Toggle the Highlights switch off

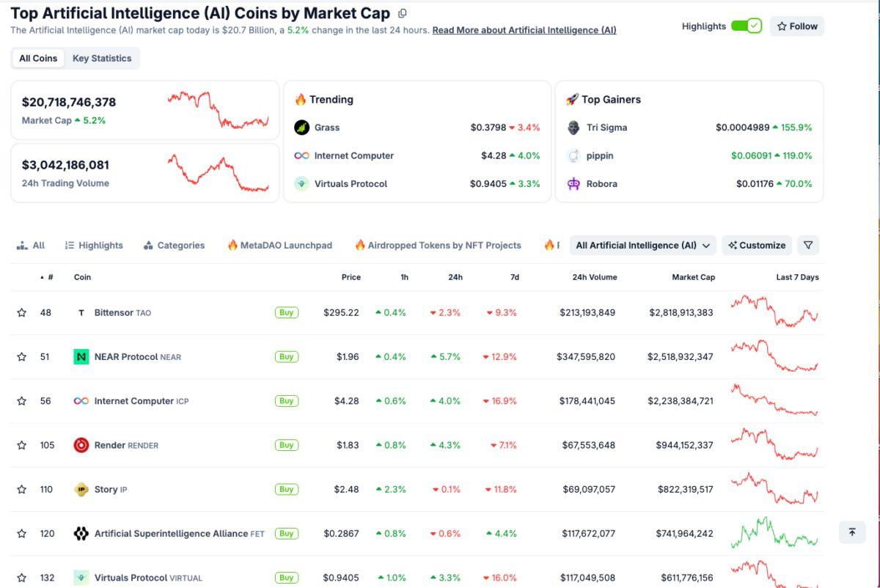point(747,26)
